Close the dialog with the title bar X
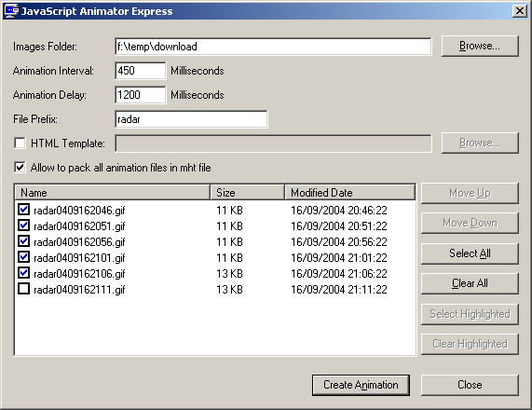Image resolution: width=532 pixels, height=410 pixels. click(520, 11)
